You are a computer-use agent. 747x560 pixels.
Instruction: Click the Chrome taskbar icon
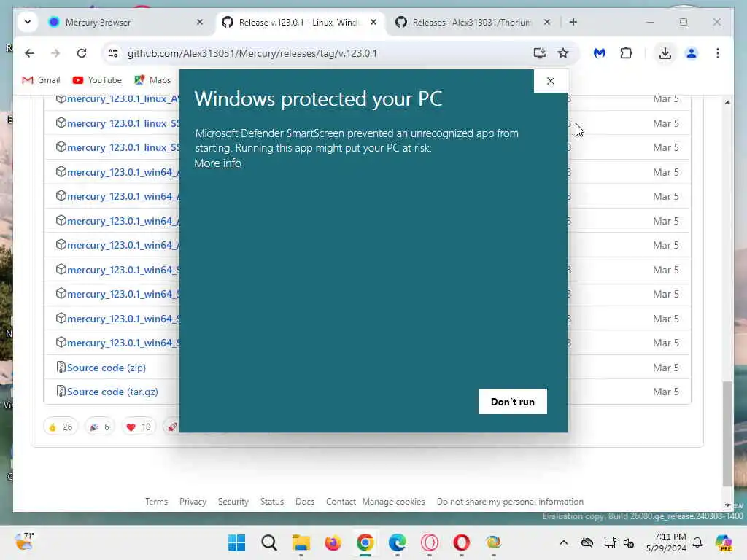[365, 542]
